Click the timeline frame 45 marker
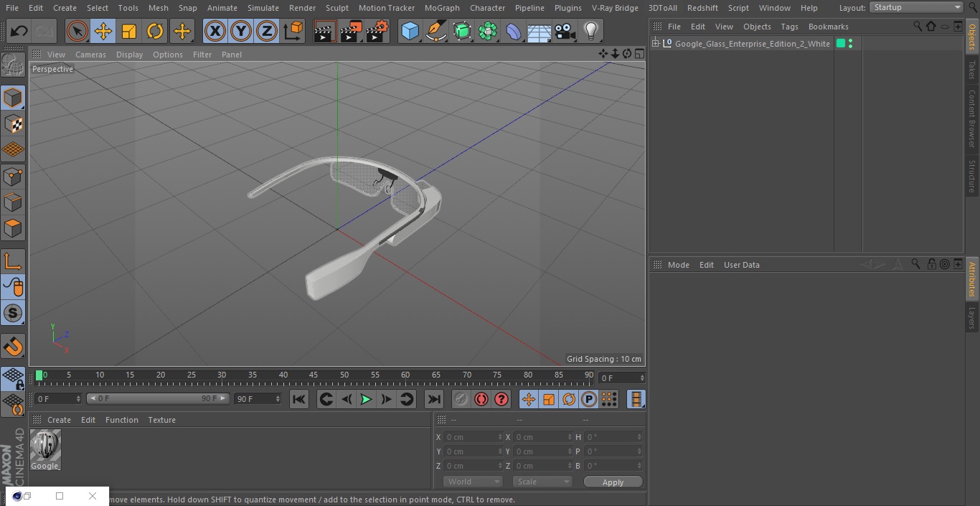Image resolution: width=980 pixels, height=506 pixels. click(314, 375)
